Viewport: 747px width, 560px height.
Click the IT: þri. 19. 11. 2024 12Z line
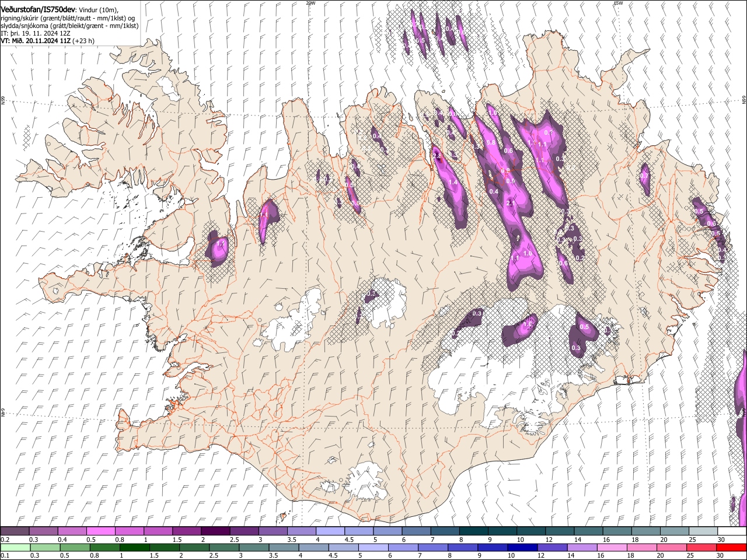(36, 33)
